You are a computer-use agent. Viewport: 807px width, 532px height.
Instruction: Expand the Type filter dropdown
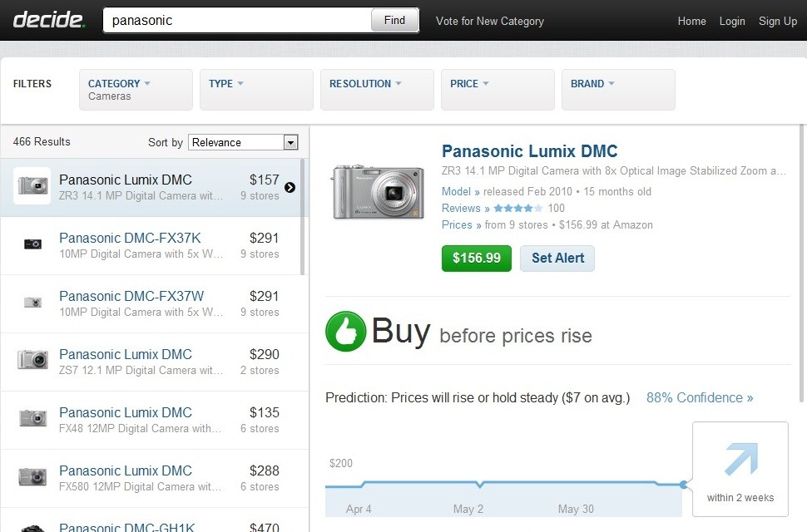coord(256,90)
